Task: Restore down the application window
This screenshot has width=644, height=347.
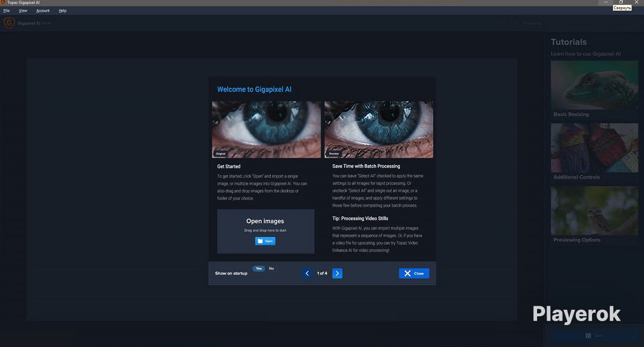Action: [x=621, y=3]
